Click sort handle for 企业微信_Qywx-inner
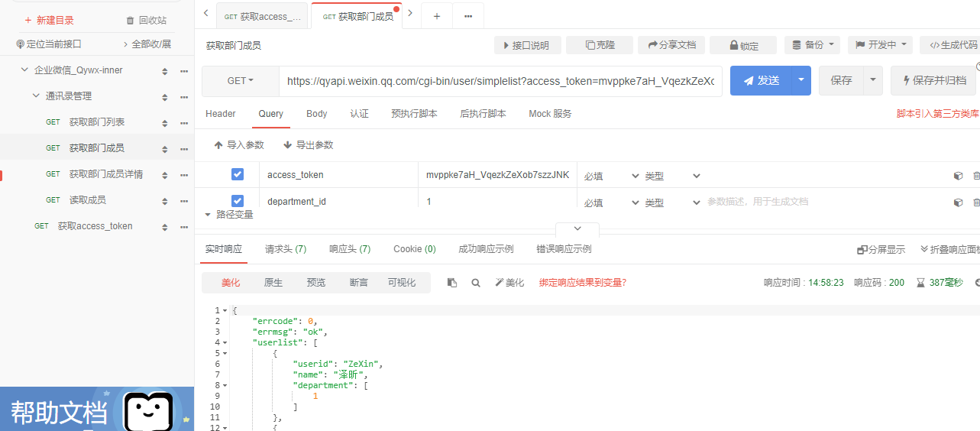The width and height of the screenshot is (980, 431). click(x=164, y=71)
